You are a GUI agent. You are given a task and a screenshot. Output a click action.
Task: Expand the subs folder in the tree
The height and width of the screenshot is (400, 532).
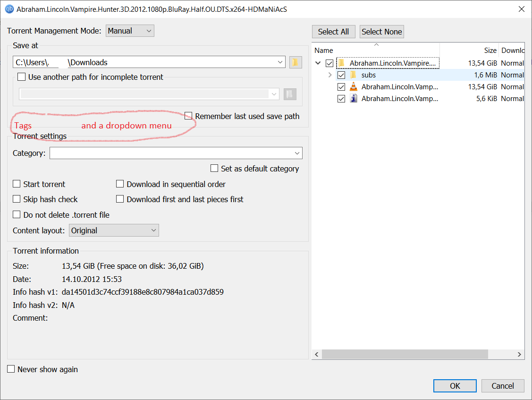click(329, 75)
